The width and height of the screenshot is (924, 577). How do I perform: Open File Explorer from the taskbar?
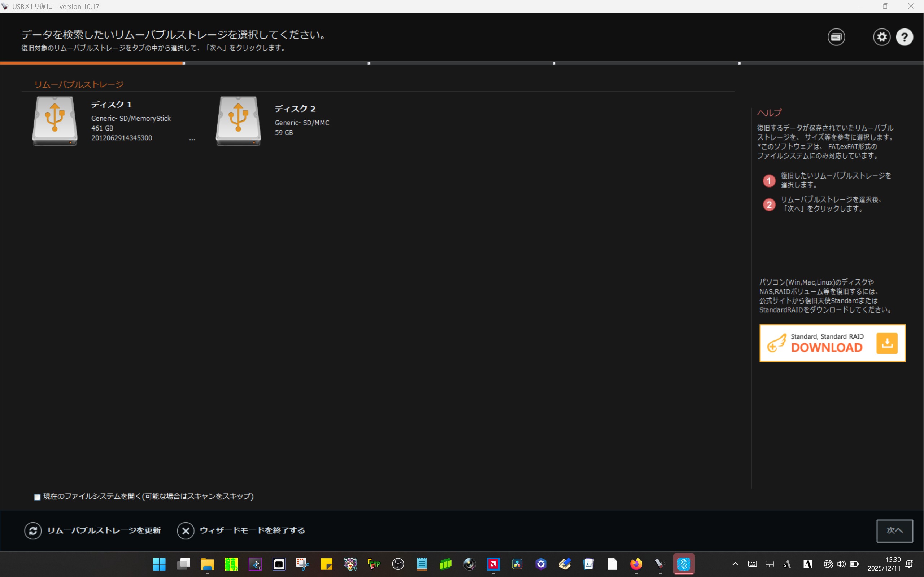[207, 564]
